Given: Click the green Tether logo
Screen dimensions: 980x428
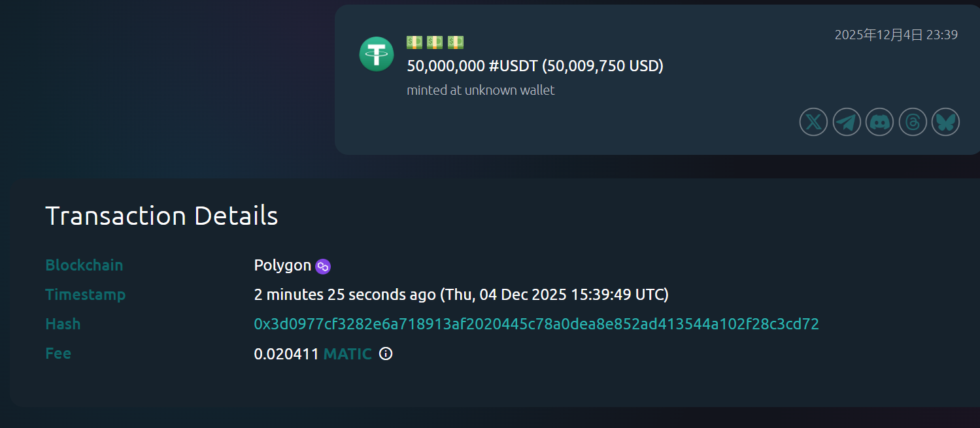Looking at the screenshot, I should click(x=377, y=54).
